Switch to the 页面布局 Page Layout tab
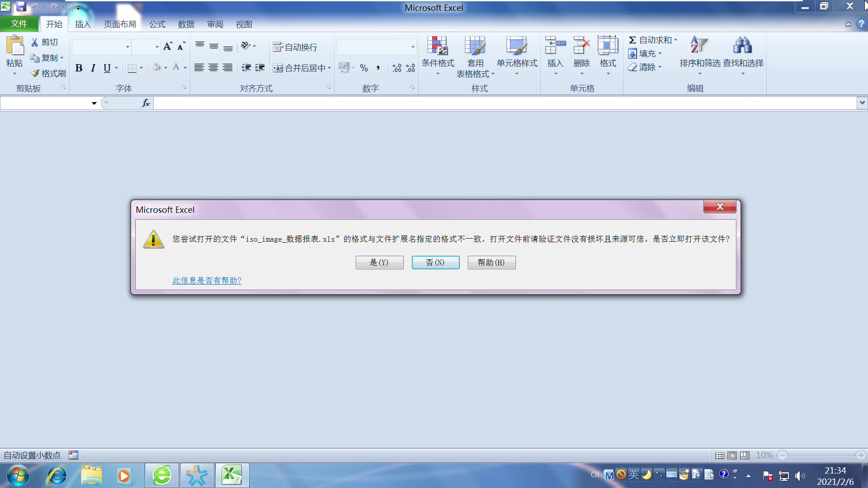Screen dimensions: 868x488 120,24
